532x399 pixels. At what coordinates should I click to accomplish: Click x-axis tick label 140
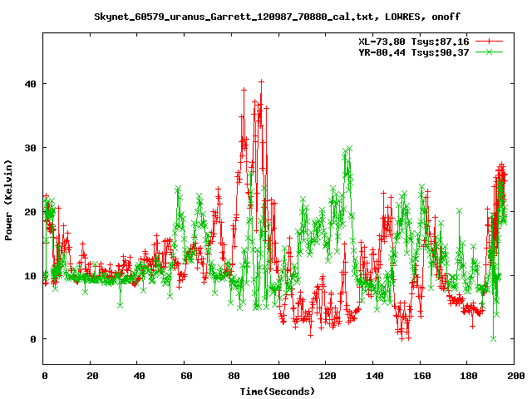tap(375, 376)
